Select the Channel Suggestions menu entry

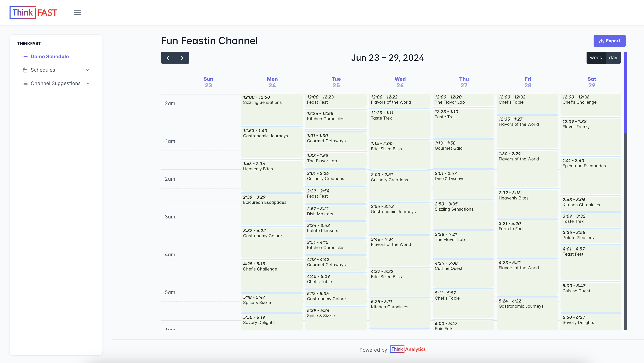click(56, 83)
